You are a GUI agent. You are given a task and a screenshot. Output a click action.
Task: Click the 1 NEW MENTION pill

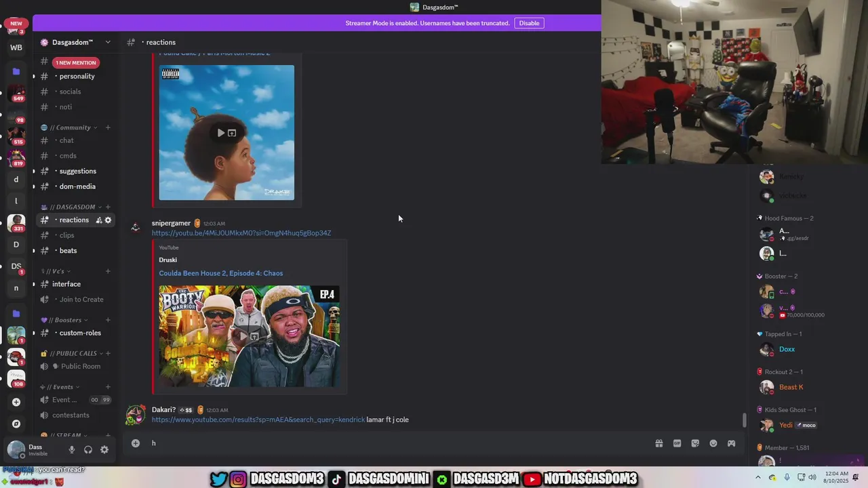pos(76,62)
